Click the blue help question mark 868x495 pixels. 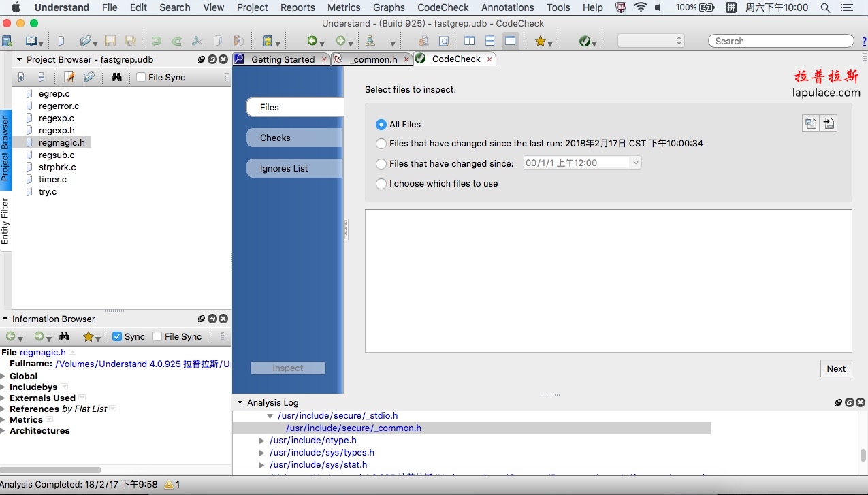865,42
